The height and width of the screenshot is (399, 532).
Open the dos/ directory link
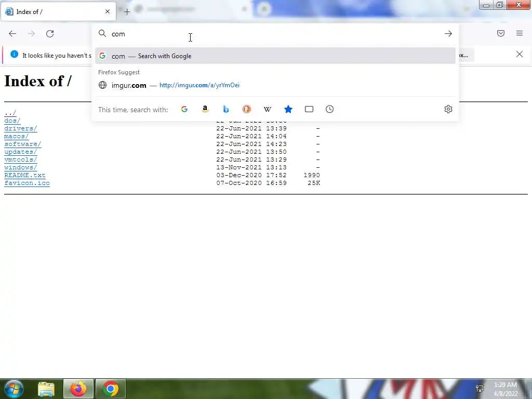click(12, 121)
